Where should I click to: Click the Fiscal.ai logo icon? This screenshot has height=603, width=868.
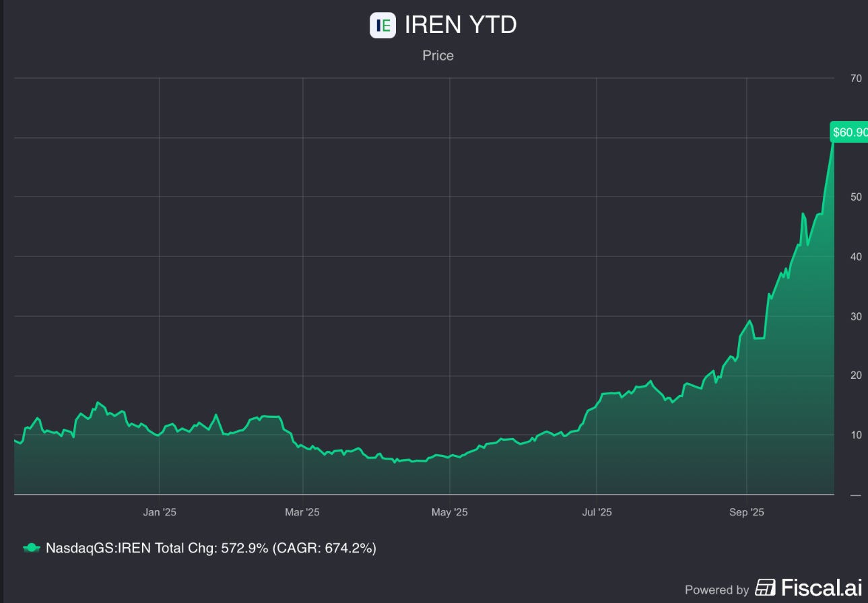click(765, 588)
